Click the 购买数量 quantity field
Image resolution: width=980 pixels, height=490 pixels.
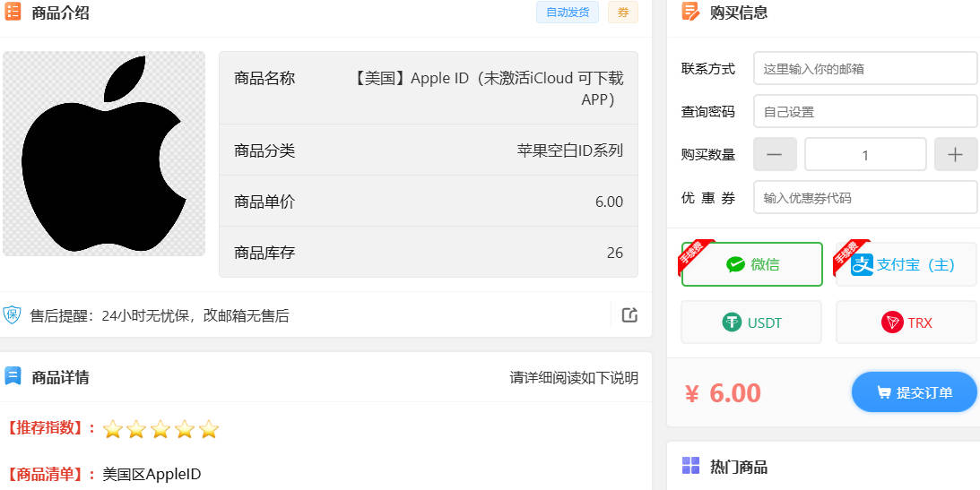[864, 154]
